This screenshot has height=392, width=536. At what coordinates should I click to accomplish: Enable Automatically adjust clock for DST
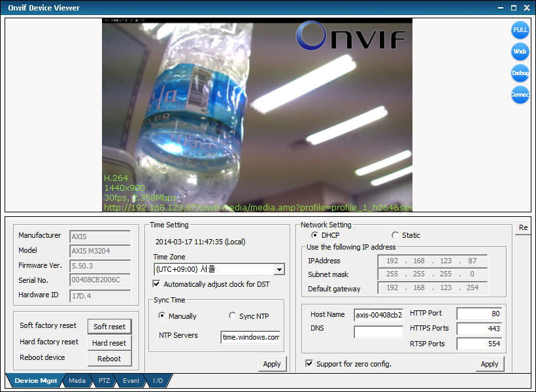tap(156, 284)
